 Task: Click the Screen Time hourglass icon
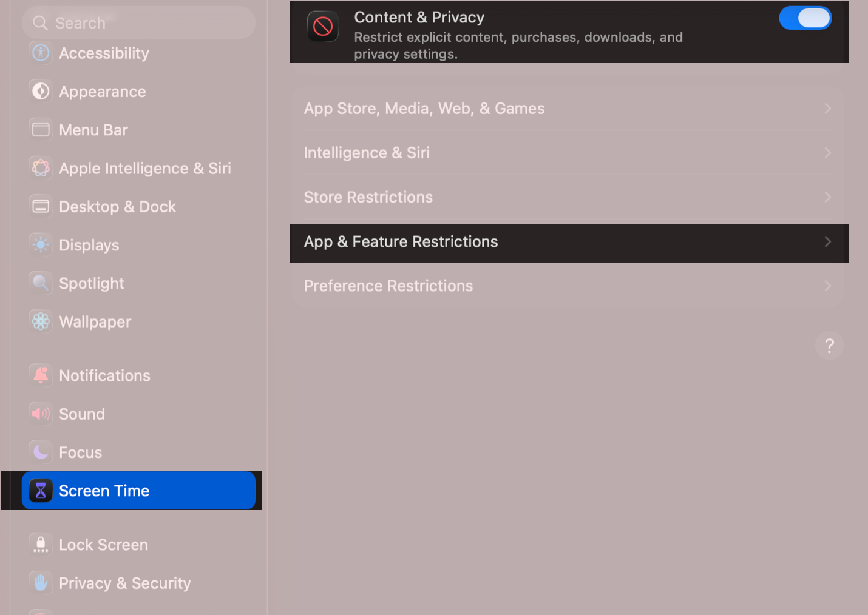[x=40, y=491]
